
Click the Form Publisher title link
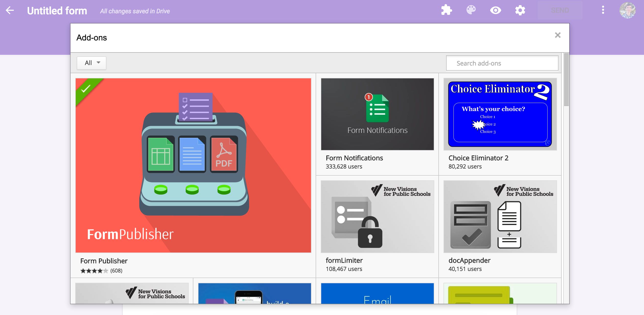click(104, 261)
